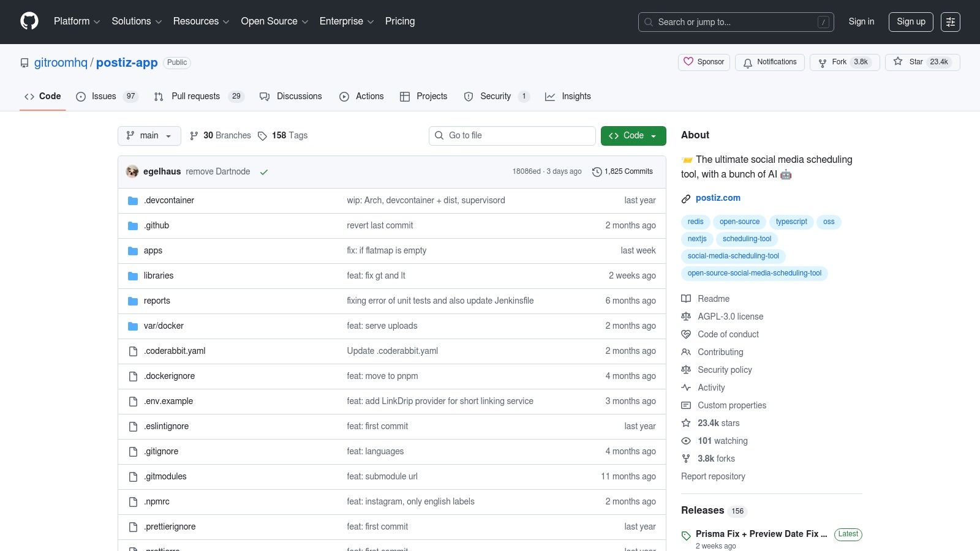Click the bell Notifications button

pyautogui.click(x=770, y=62)
